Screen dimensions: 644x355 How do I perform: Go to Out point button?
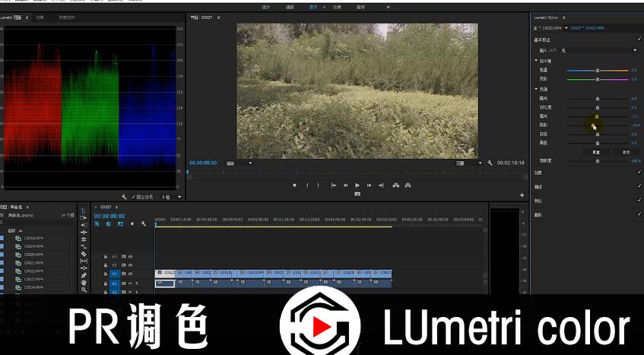click(x=381, y=185)
